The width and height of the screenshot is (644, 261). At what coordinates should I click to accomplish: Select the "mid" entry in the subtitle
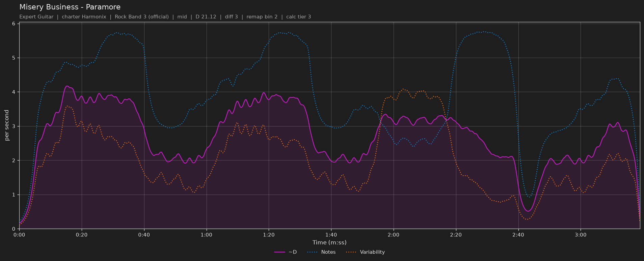(x=182, y=17)
